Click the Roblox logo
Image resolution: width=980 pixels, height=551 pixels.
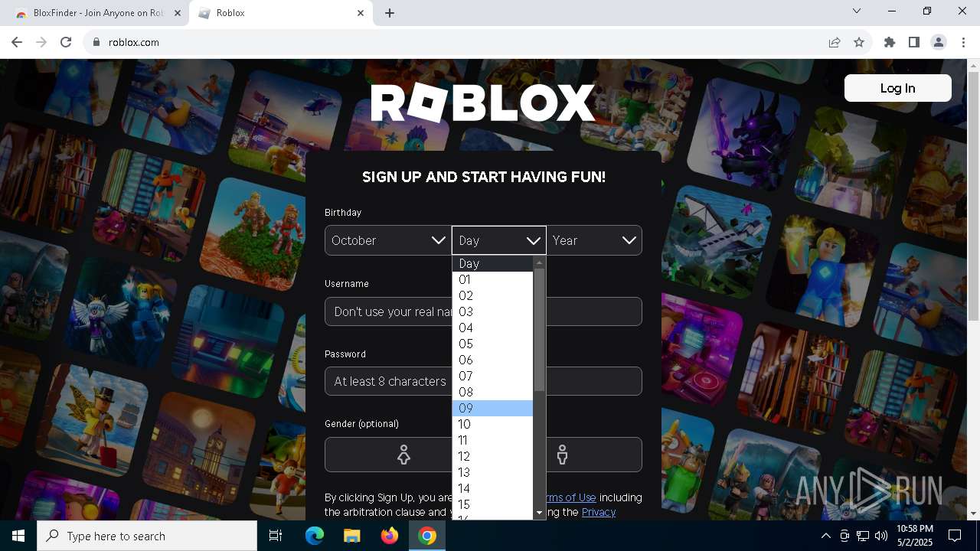pyautogui.click(x=482, y=103)
